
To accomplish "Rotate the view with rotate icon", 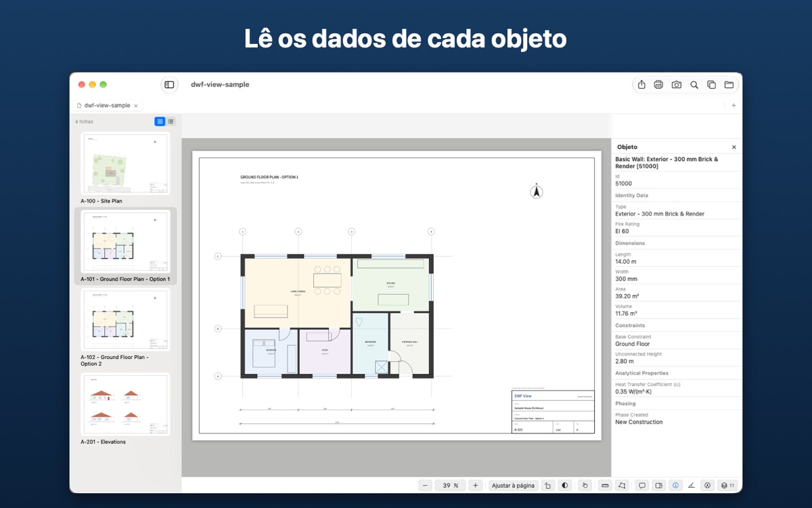I will click(548, 485).
